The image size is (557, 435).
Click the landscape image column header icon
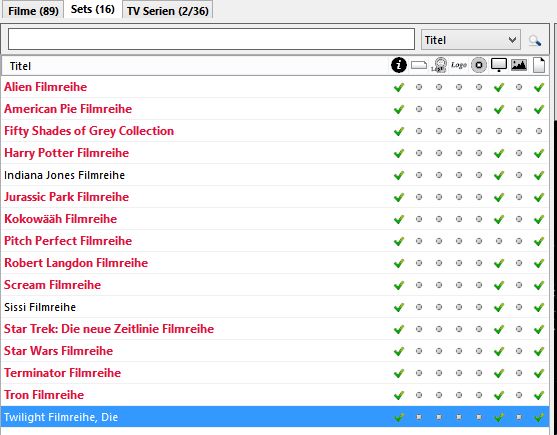point(519,65)
